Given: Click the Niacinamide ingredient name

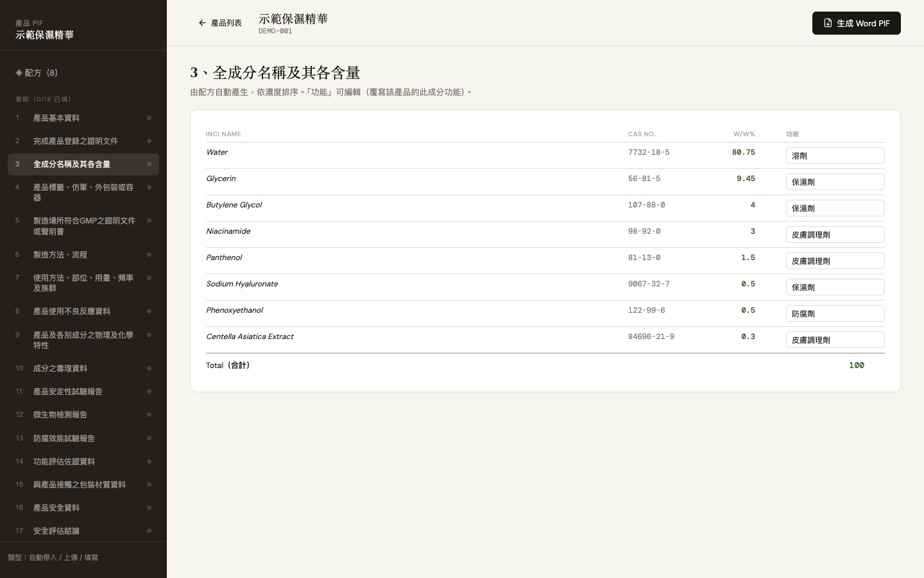Looking at the screenshot, I should pos(228,231).
